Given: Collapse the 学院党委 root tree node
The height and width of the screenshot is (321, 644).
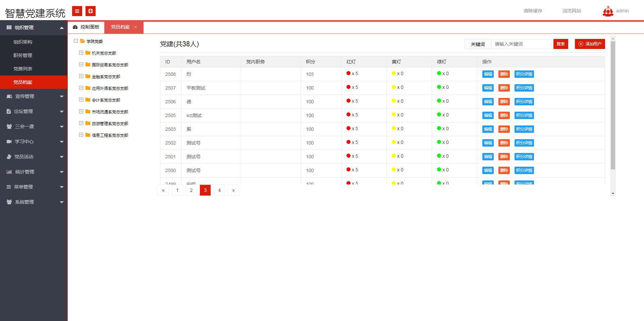Looking at the screenshot, I should click(76, 41).
